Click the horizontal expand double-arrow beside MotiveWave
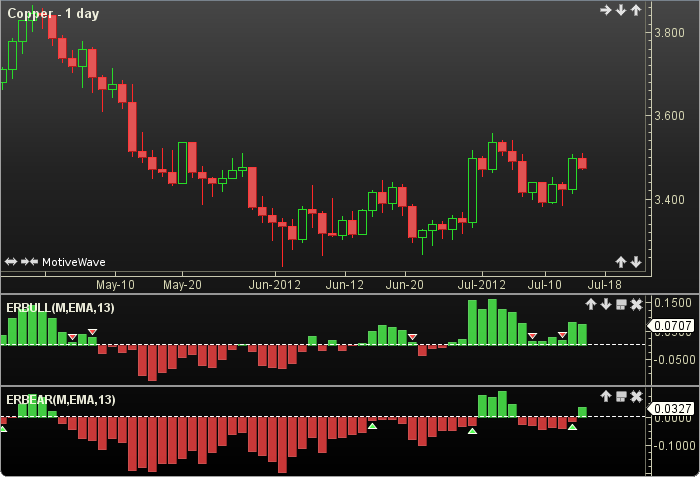The height and width of the screenshot is (477, 700). [11, 262]
